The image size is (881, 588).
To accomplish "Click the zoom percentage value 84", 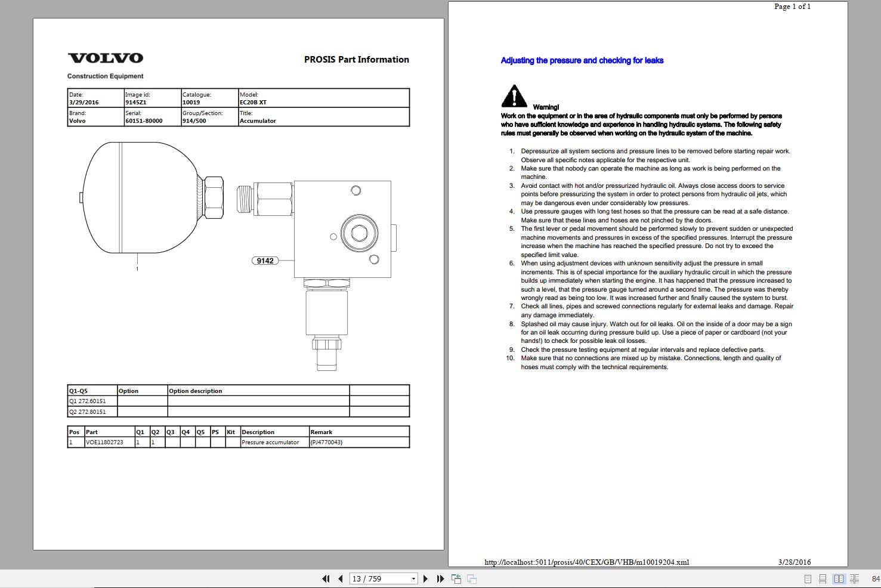I will [x=876, y=578].
